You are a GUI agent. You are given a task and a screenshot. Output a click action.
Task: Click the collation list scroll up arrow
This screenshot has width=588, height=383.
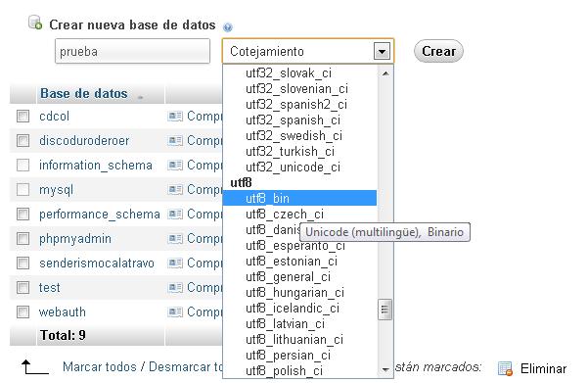tap(385, 73)
